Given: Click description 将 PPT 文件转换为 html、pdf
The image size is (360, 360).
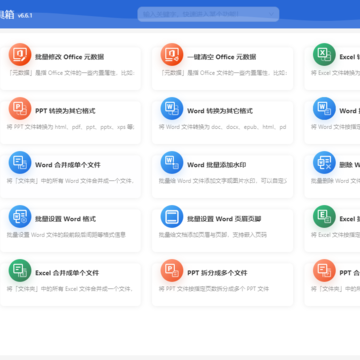Looking at the screenshot, I should 70,127.
